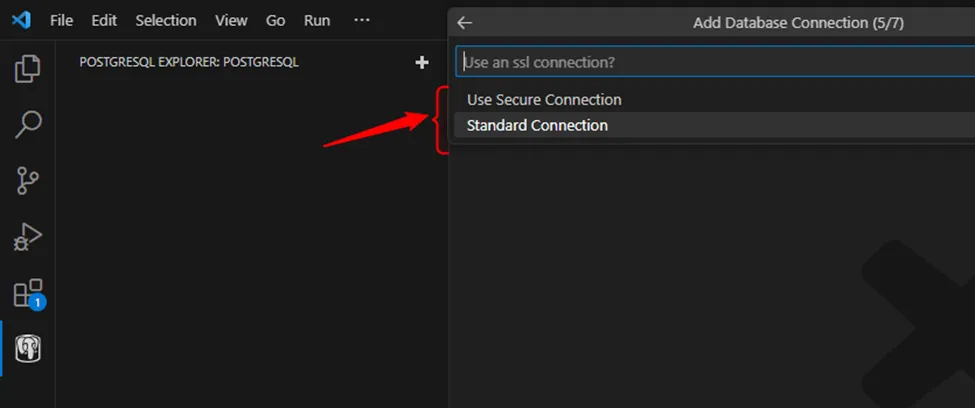
Task: Open the Edit menu
Action: [104, 20]
